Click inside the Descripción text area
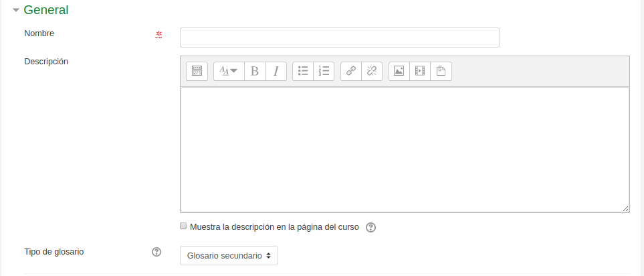 point(405,149)
